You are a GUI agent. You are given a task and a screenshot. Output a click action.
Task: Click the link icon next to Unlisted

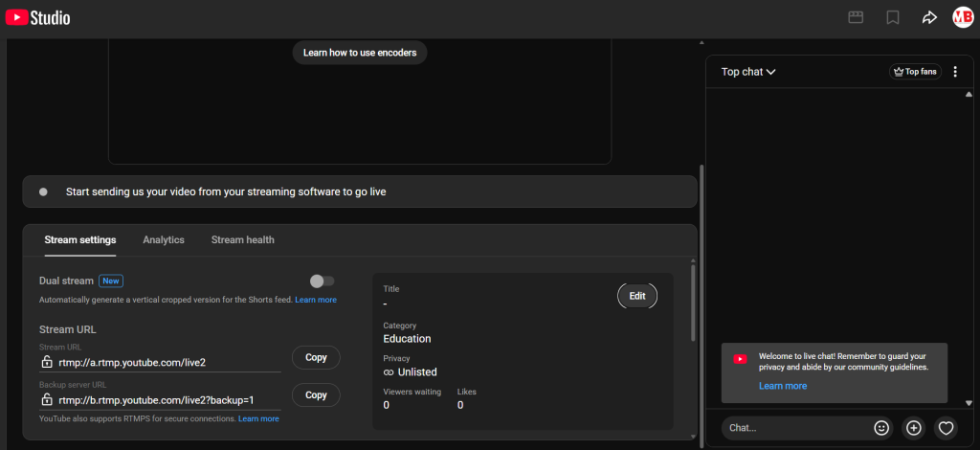tap(389, 372)
